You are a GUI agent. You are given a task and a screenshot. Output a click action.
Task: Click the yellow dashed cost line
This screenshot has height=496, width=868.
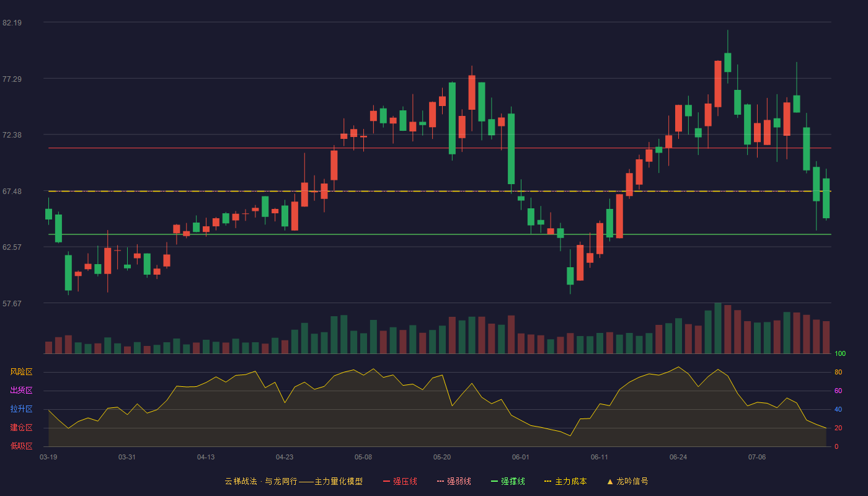point(440,191)
